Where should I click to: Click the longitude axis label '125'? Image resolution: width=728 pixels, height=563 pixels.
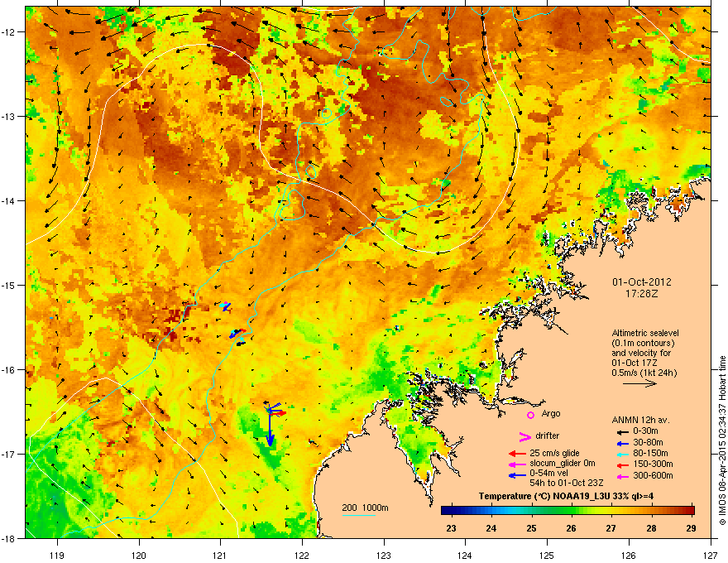[x=547, y=555]
